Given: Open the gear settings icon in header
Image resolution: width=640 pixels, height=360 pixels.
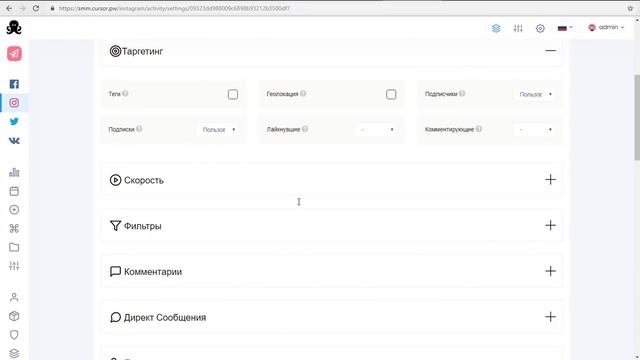Looking at the screenshot, I should [540, 28].
